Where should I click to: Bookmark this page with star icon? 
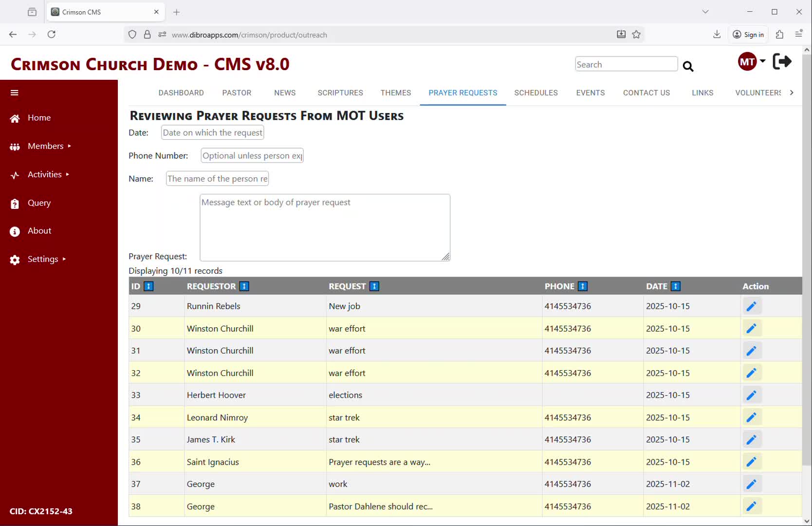coord(636,35)
